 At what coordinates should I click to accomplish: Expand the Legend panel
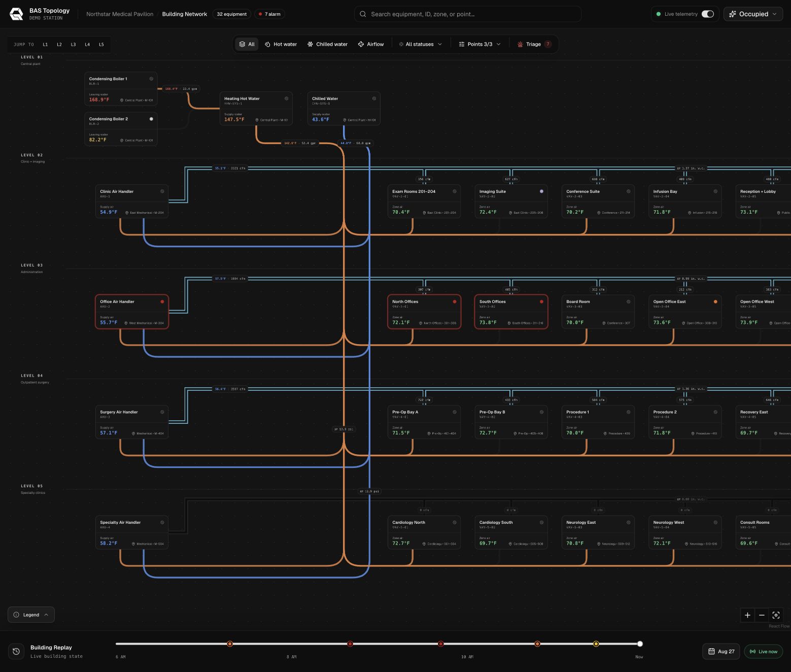(31, 615)
